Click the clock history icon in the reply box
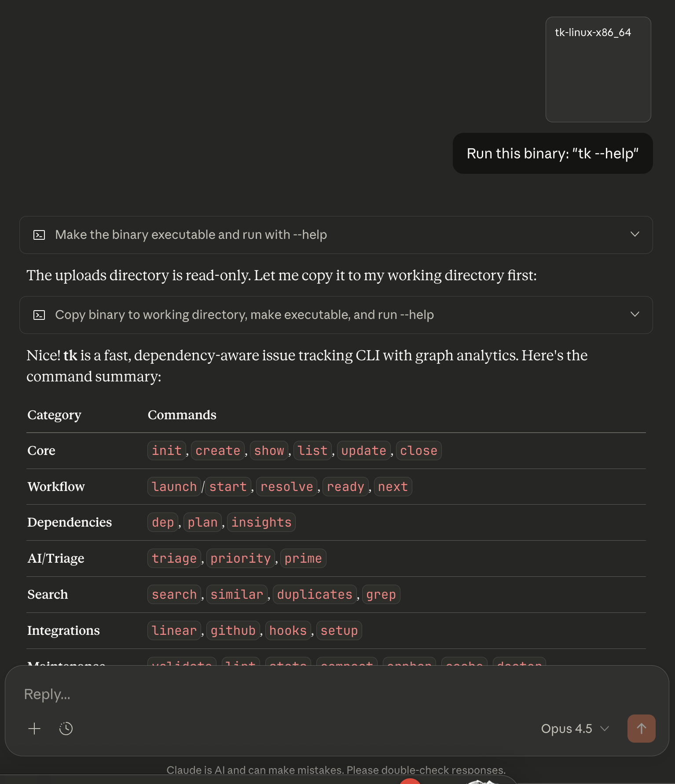The height and width of the screenshot is (784, 675). click(66, 729)
